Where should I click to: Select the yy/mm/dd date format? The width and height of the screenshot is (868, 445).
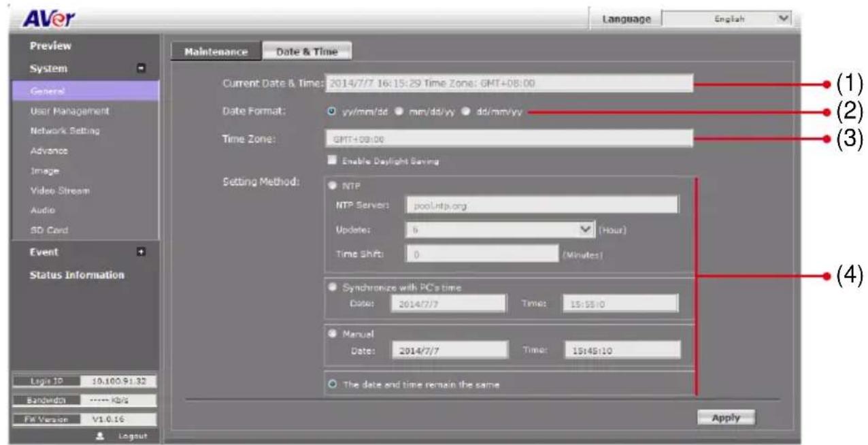pos(332,112)
